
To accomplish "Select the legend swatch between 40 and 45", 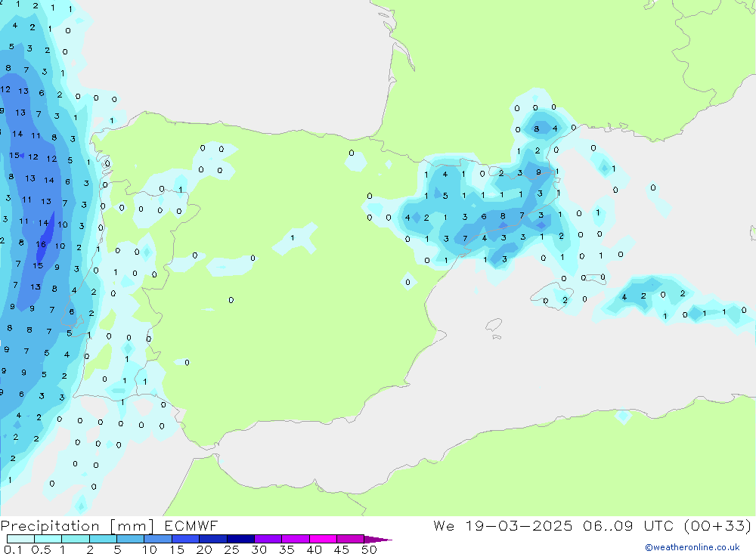I will point(323,539).
